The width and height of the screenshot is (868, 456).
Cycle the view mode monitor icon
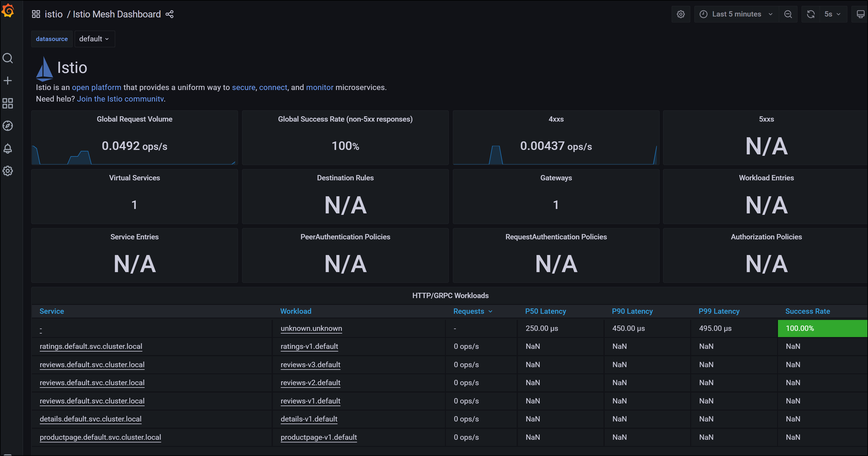point(860,14)
